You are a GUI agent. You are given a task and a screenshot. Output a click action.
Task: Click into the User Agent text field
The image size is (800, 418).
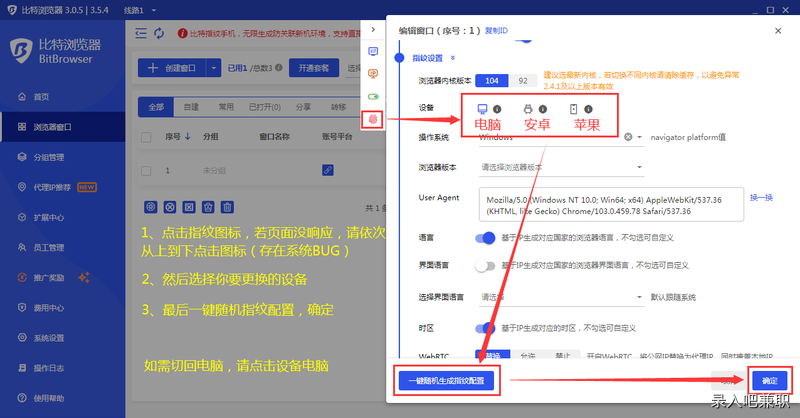pos(611,205)
